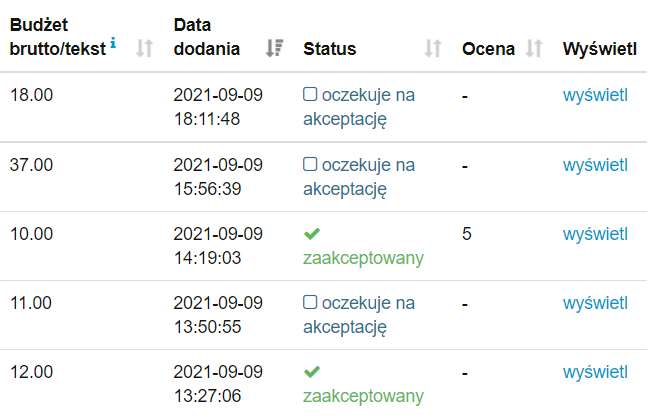Click the Data dodania column header
Screen dimensions: 664x417
pos(206,36)
